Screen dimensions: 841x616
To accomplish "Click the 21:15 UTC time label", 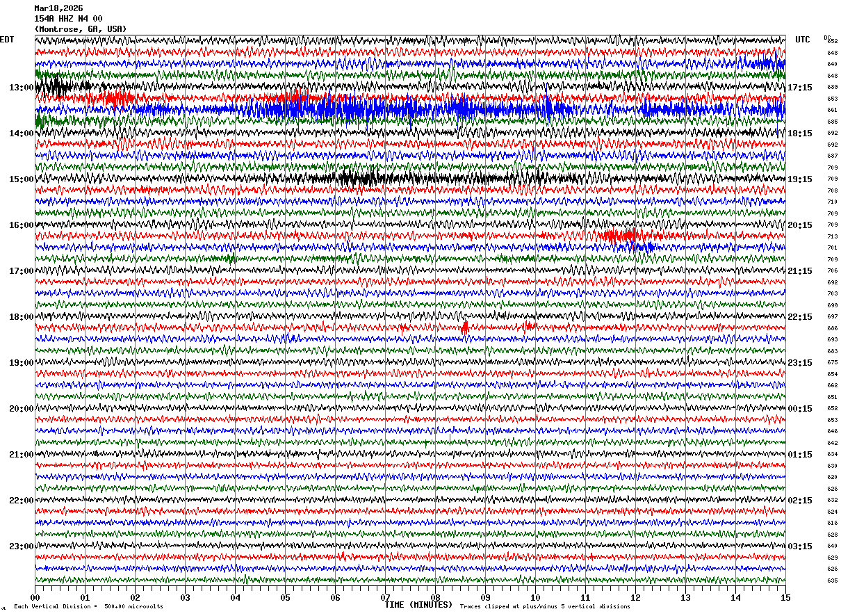I will (x=799, y=271).
